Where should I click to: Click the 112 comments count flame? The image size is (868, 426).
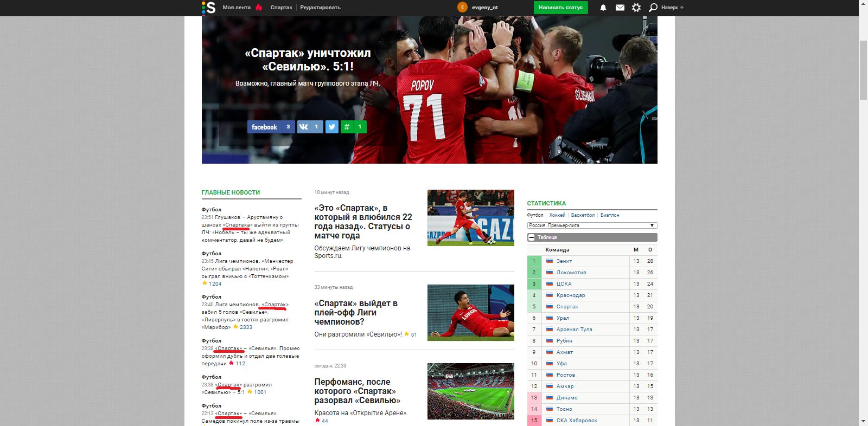coord(237,364)
